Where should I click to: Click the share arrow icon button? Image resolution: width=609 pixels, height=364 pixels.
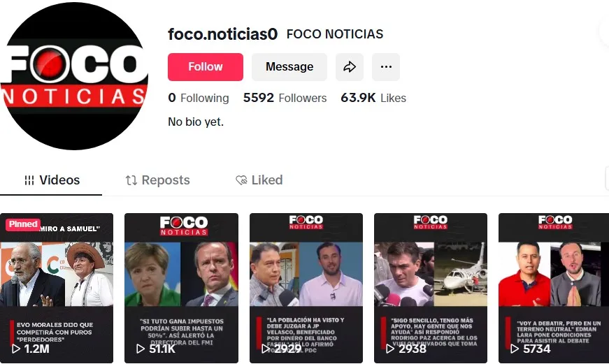coord(349,67)
